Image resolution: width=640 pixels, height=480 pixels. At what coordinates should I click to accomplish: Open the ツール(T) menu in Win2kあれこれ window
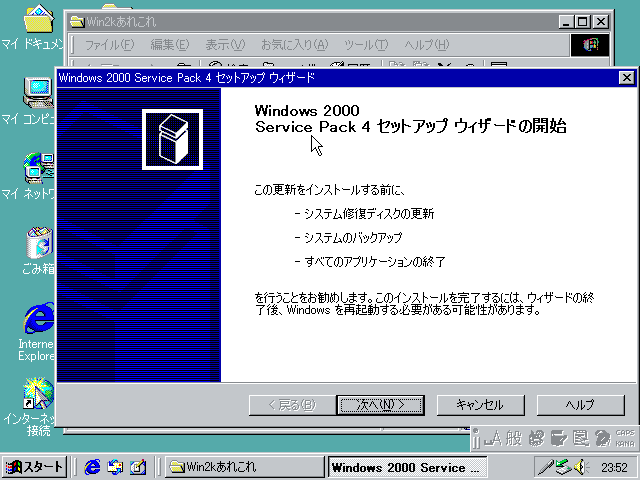click(x=366, y=44)
